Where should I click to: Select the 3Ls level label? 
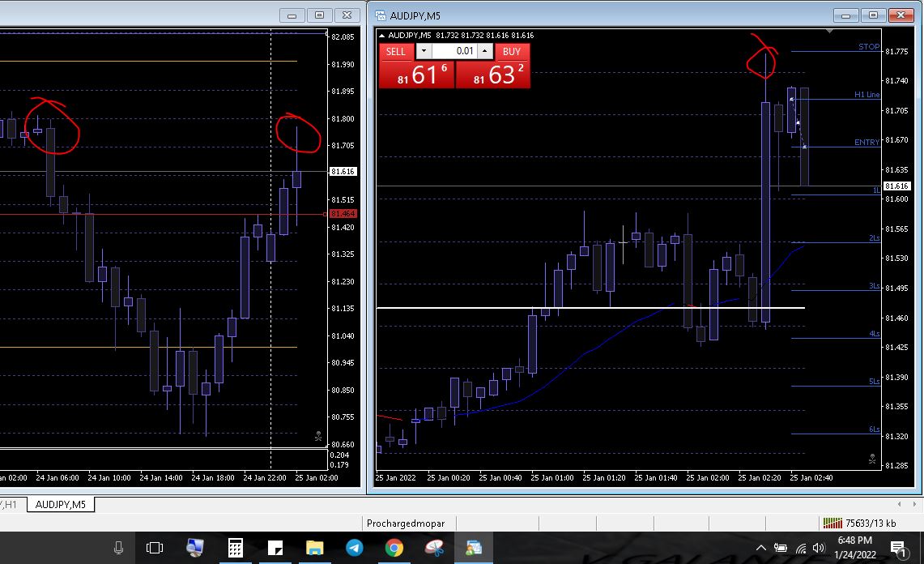point(875,285)
